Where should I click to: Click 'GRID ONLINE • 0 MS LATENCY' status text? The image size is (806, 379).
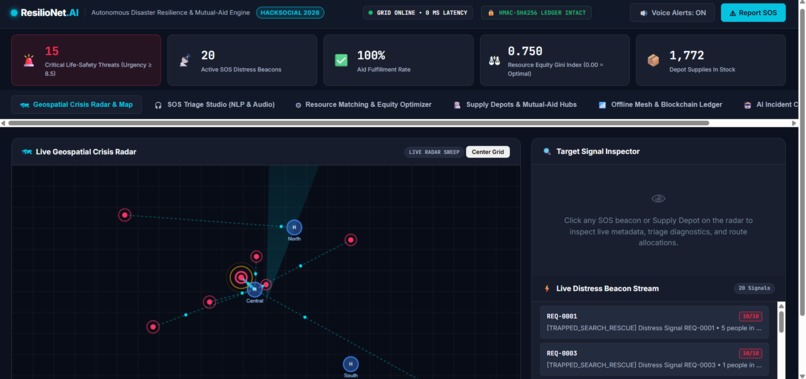click(422, 13)
